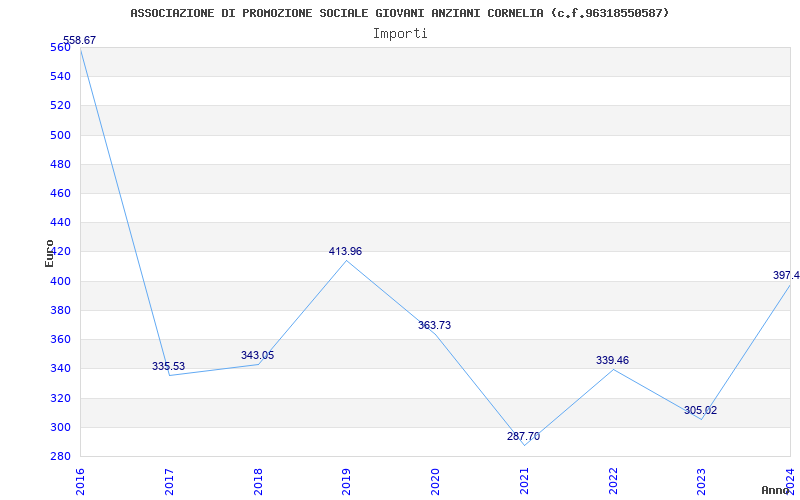Click the Euro y-axis label
The height and width of the screenshot is (500, 800).
[49, 253]
